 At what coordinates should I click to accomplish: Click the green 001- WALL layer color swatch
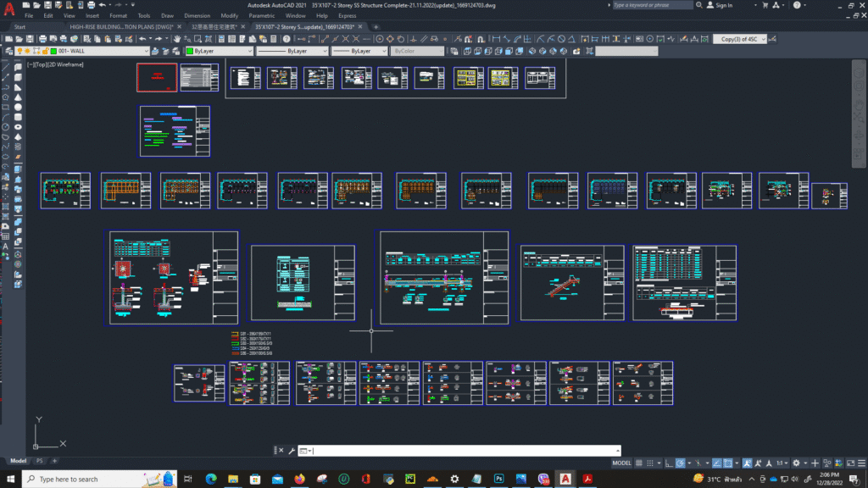point(53,51)
